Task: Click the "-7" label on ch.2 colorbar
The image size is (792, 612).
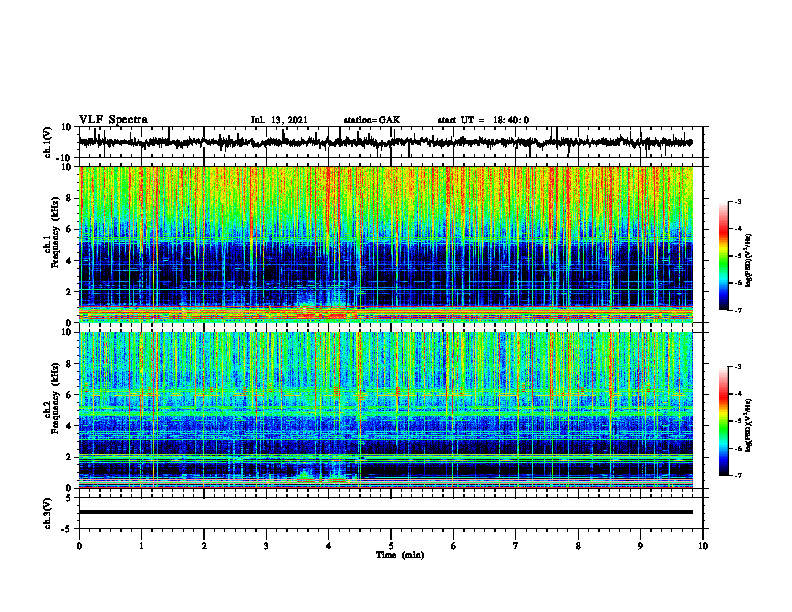Action: coord(737,476)
